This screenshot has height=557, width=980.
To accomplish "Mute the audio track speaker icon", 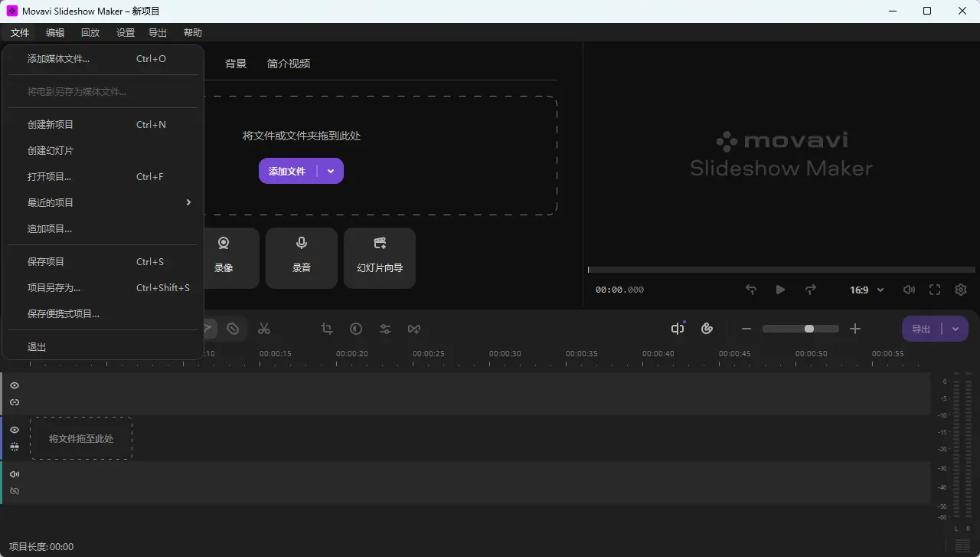I will pyautogui.click(x=15, y=474).
